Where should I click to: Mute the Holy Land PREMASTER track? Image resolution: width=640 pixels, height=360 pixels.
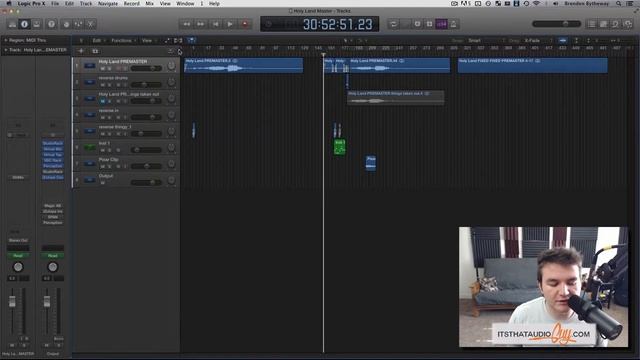102,69
